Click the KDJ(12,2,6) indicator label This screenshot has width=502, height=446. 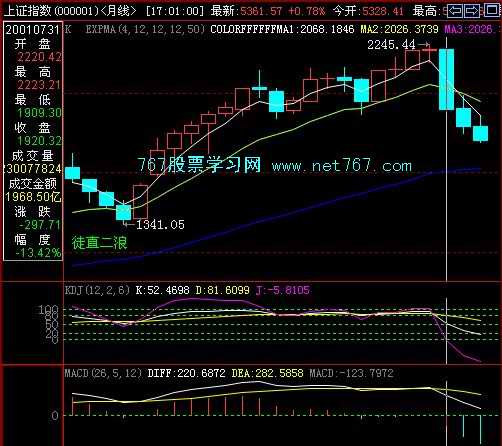[x=97, y=290]
